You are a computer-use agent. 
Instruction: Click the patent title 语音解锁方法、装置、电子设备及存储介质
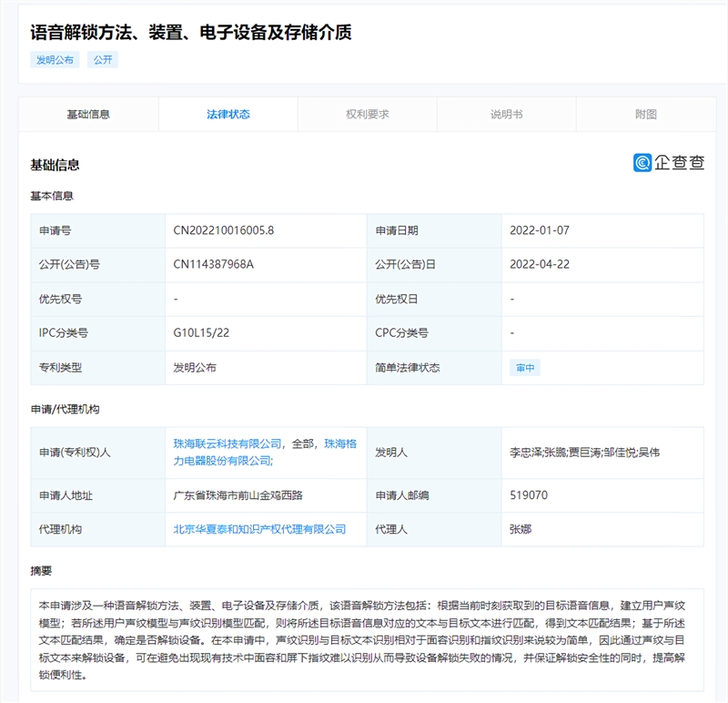pos(191,32)
